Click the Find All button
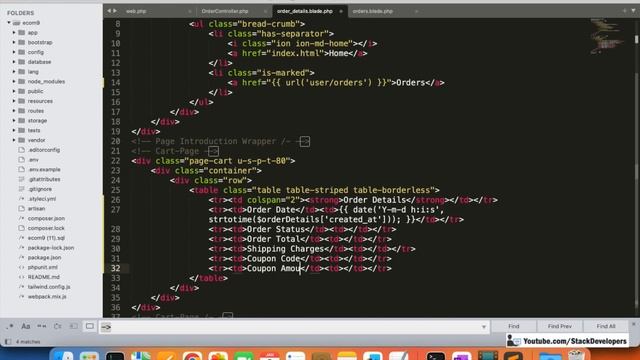 click(606, 326)
